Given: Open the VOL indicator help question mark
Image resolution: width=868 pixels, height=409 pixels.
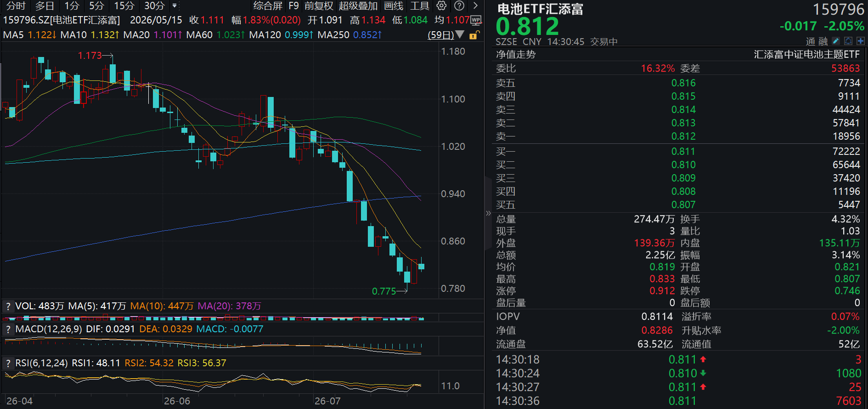Looking at the screenshot, I should coord(8,306).
